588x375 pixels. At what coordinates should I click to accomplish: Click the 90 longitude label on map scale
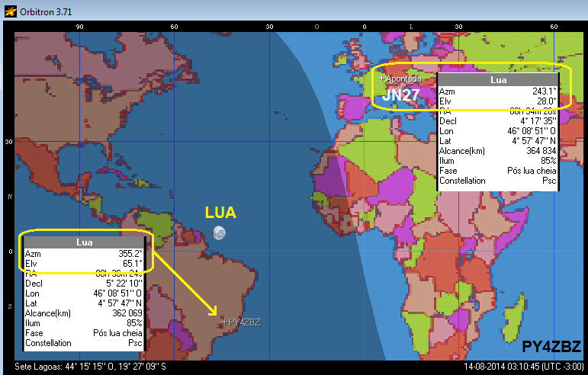tap(79, 27)
